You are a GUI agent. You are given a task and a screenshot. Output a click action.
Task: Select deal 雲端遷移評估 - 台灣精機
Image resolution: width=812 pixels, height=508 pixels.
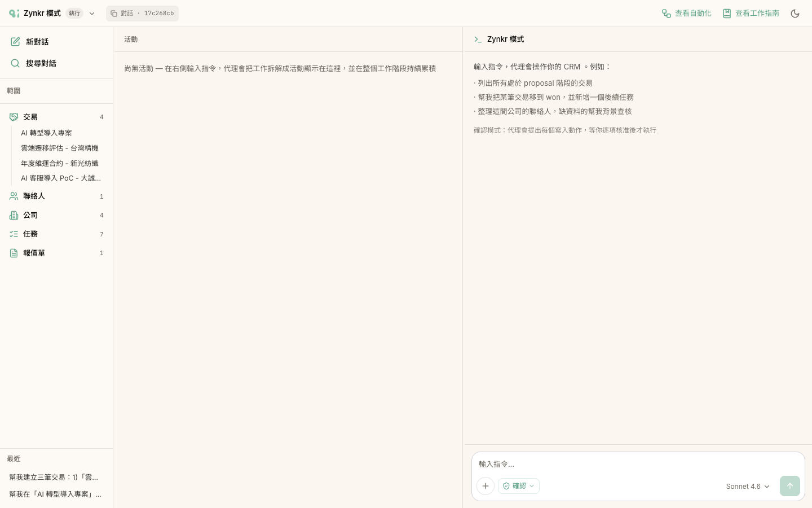point(60,148)
